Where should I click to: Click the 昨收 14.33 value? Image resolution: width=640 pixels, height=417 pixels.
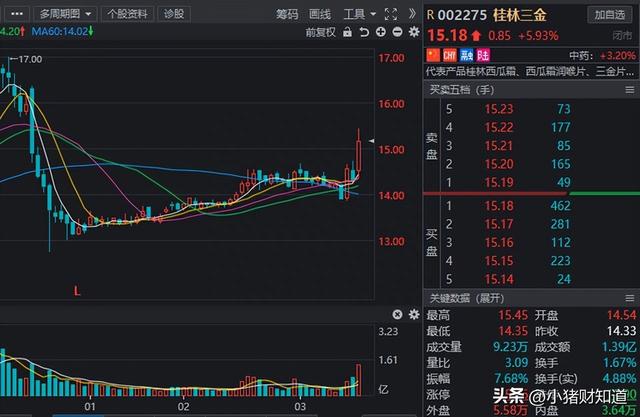pos(621,331)
